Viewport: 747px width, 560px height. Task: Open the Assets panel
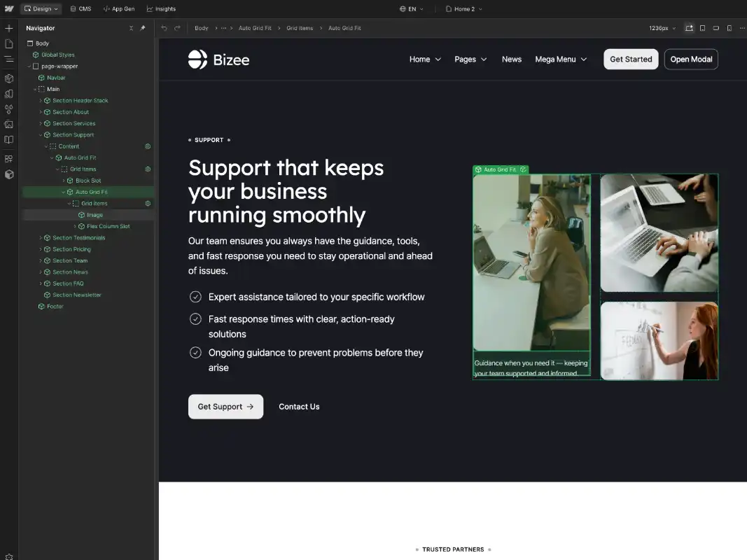pos(8,124)
